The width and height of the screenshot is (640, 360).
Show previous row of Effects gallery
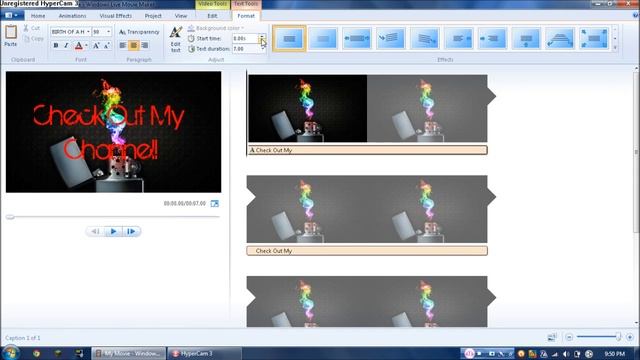click(x=615, y=29)
